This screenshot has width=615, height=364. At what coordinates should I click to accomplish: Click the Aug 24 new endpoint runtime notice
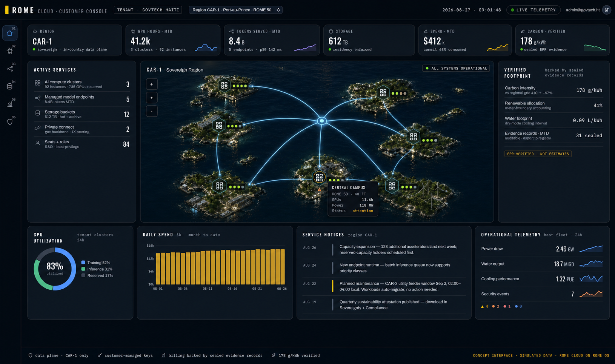tap(384, 268)
